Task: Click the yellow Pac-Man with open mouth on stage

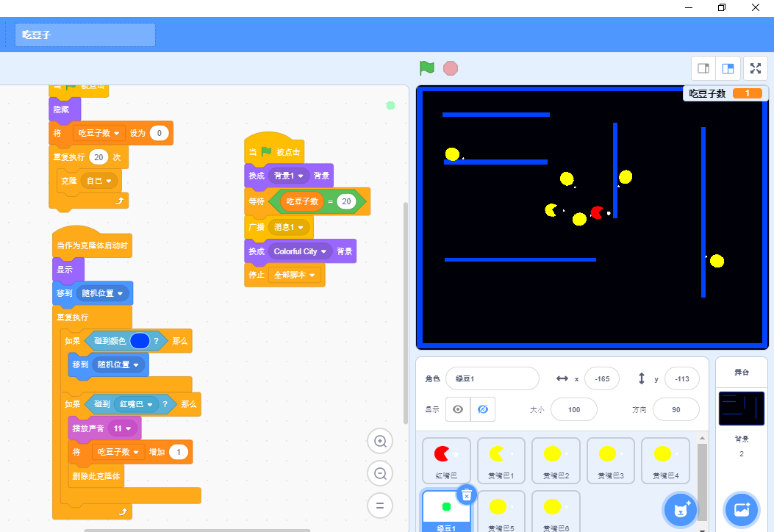Action: click(x=551, y=210)
